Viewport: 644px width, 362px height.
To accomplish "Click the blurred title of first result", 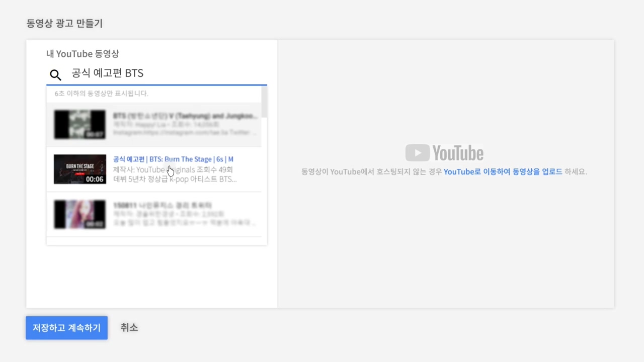I will (x=185, y=116).
